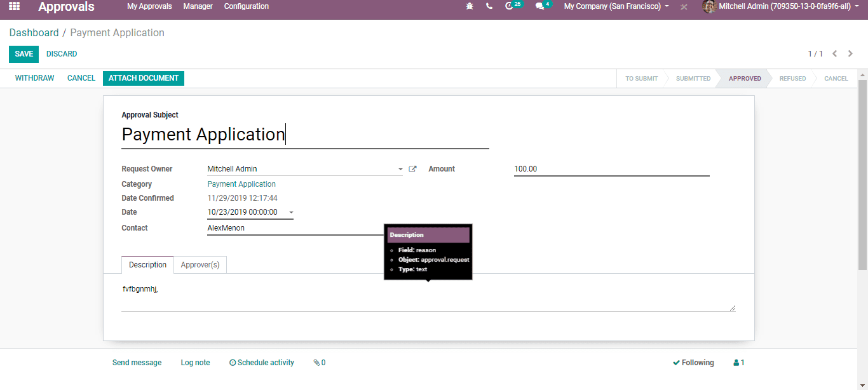This screenshot has height=390, width=868.
Task: Switch to the Description tab
Action: pos(147,265)
